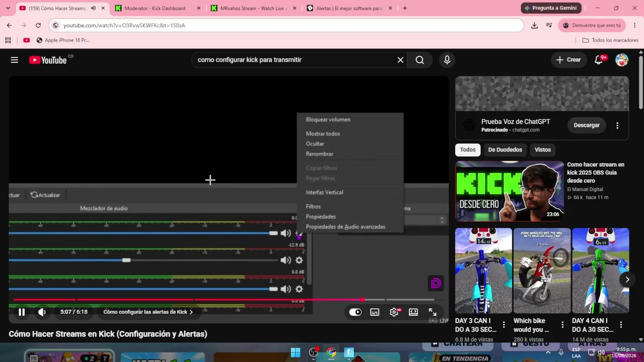Switch to MRvahos Stream tab
Screen dimensions: 644x362
click(254, 8)
